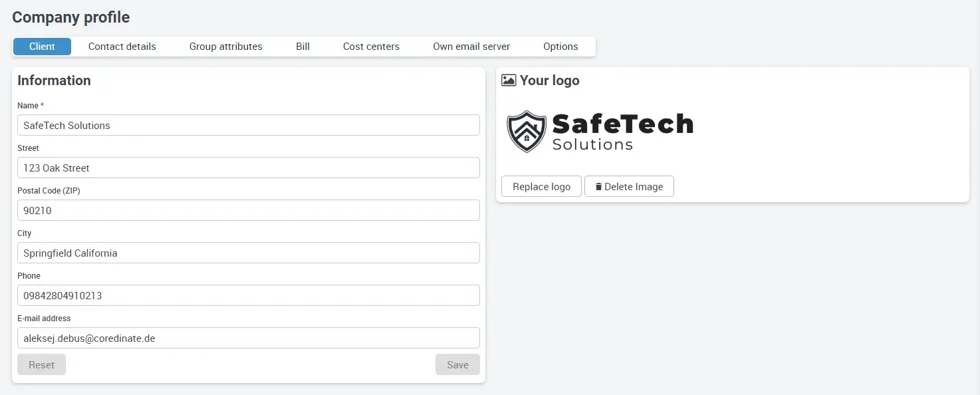Click the City field with Springfield California
This screenshot has height=395, width=980.
click(248, 253)
